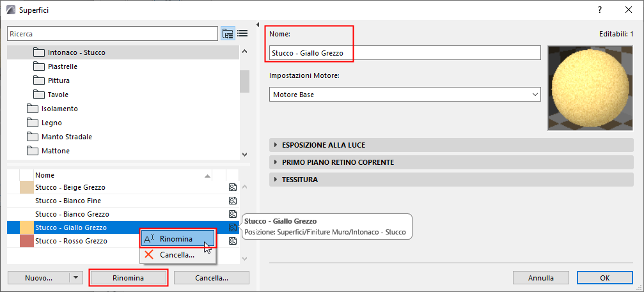Click the help question mark icon
The image size is (644, 292).
point(599,10)
